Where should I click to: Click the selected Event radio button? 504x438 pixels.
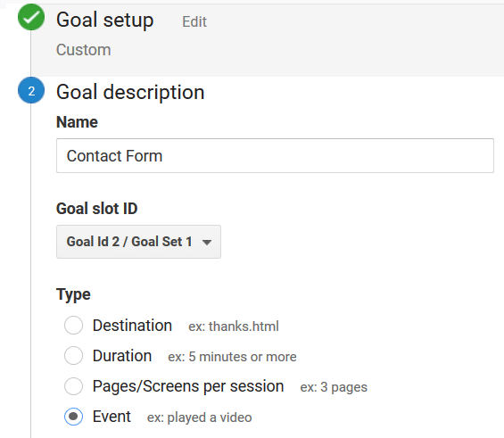click(74, 417)
